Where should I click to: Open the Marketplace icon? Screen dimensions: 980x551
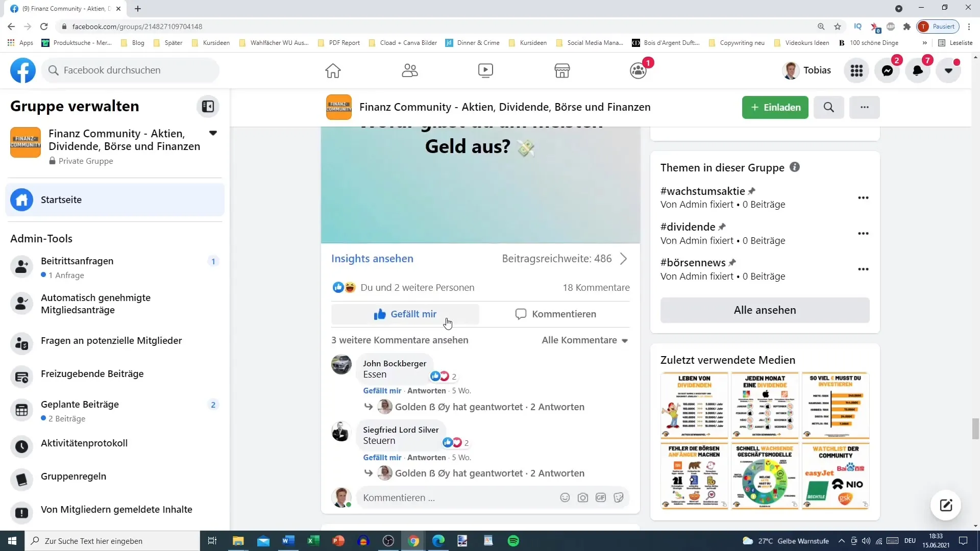point(562,70)
